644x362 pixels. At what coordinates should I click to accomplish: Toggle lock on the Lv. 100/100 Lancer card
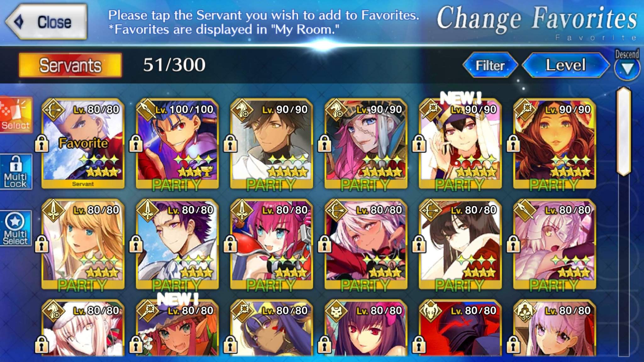[136, 143]
